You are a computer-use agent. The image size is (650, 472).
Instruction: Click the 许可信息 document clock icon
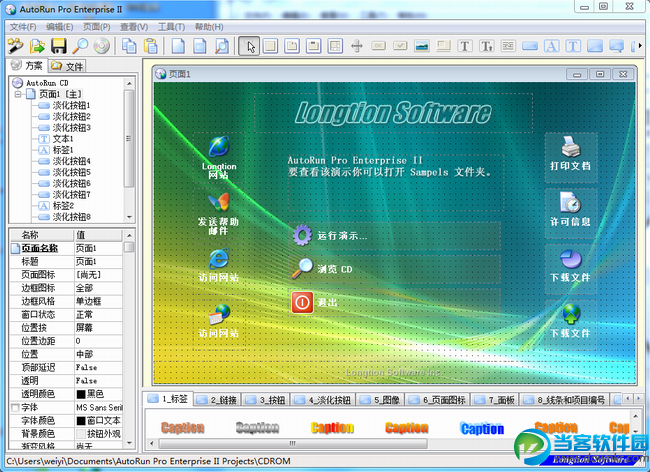[571, 202]
